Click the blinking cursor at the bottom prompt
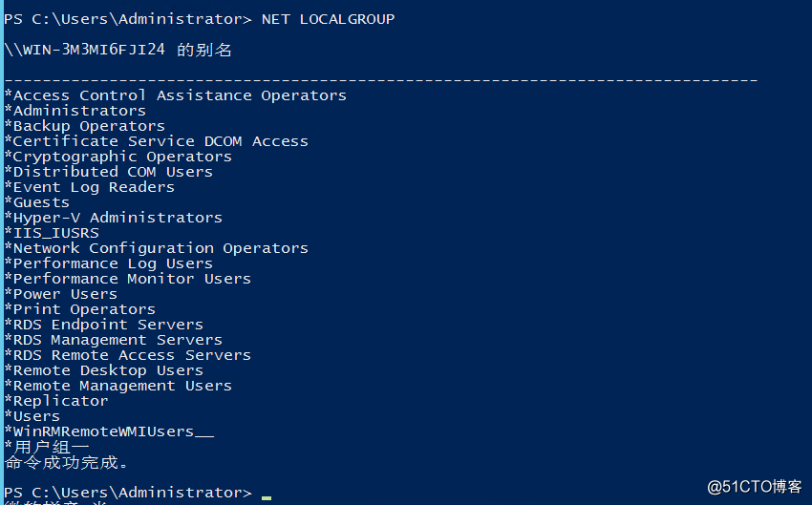 (267, 495)
